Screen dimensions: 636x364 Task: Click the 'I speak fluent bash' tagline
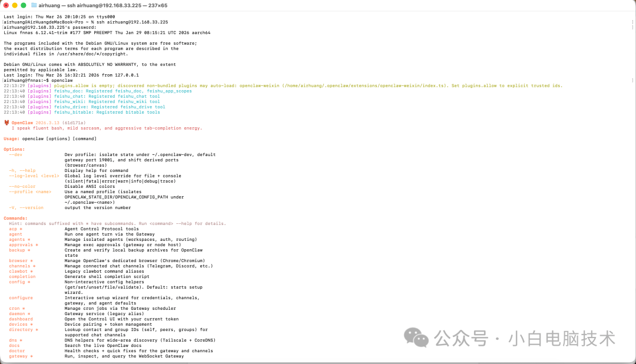107,128
